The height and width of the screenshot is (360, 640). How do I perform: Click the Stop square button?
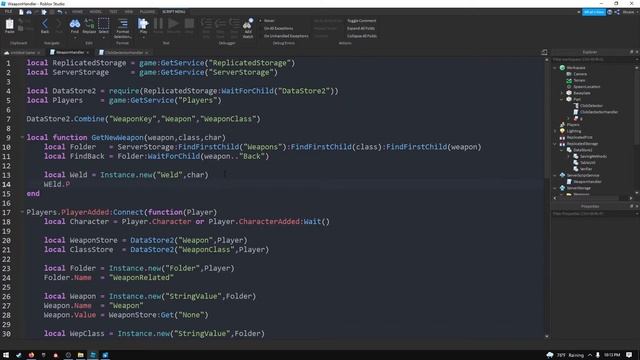point(189,25)
